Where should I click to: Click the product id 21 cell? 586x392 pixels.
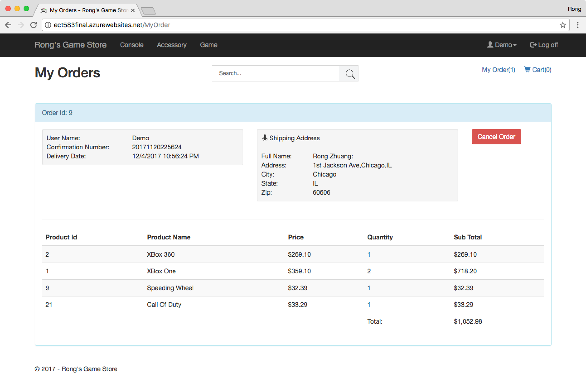49,304
